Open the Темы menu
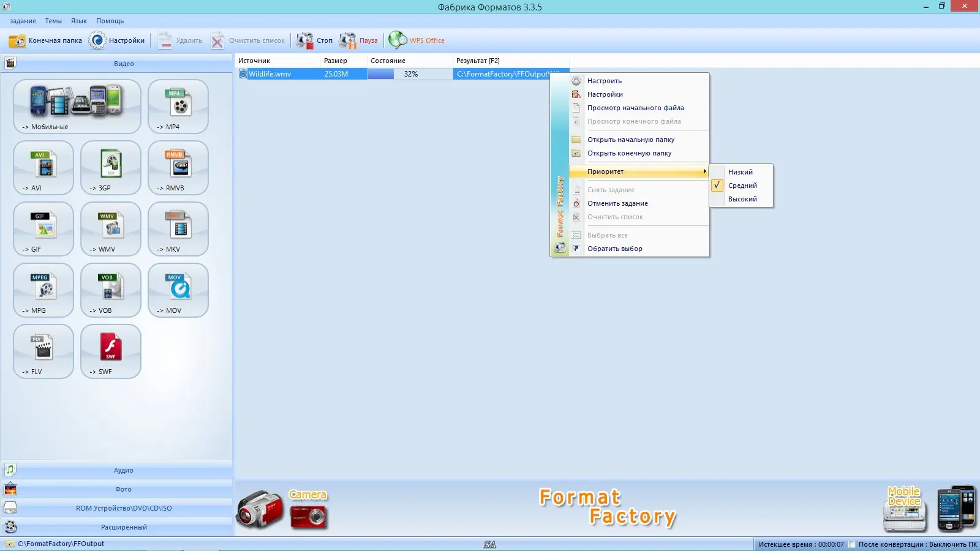 point(53,21)
